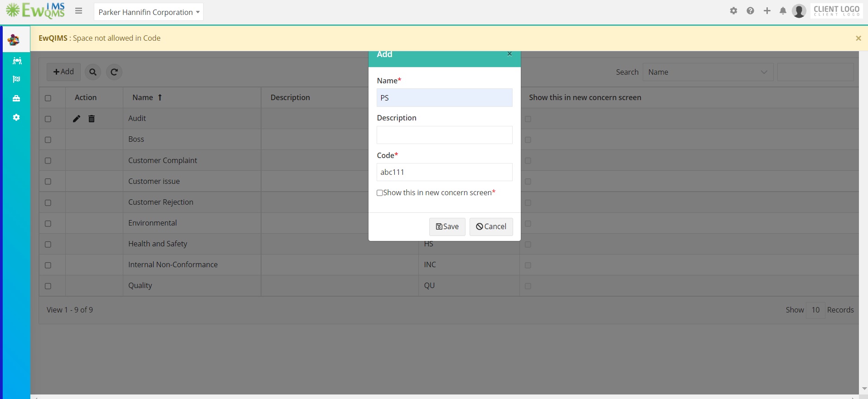Viewport: 868px width, 399px height.
Task: Click the refresh toolbar icon
Action: pos(114,72)
